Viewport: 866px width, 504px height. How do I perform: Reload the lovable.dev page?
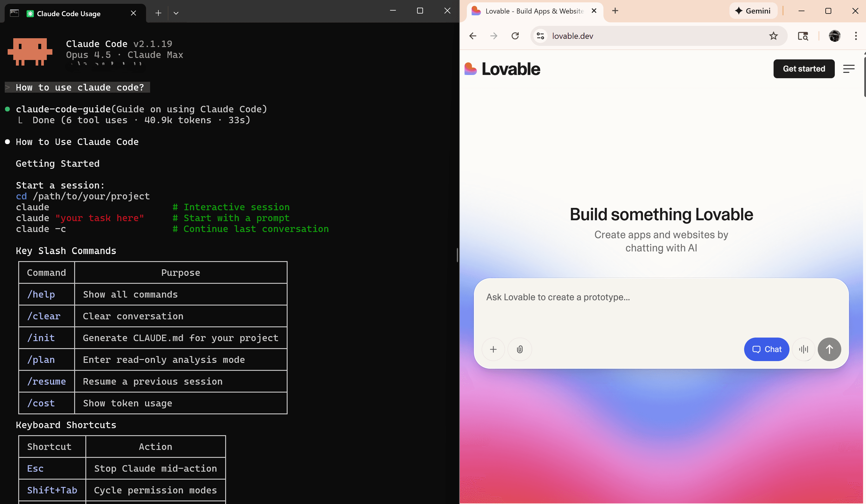[x=515, y=36]
